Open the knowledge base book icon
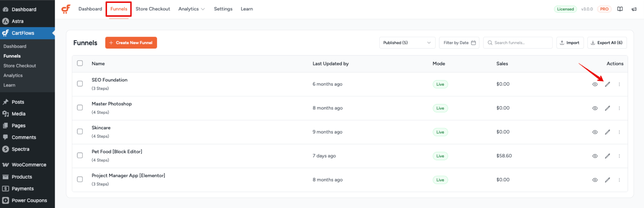The height and width of the screenshot is (208, 644). (x=620, y=9)
